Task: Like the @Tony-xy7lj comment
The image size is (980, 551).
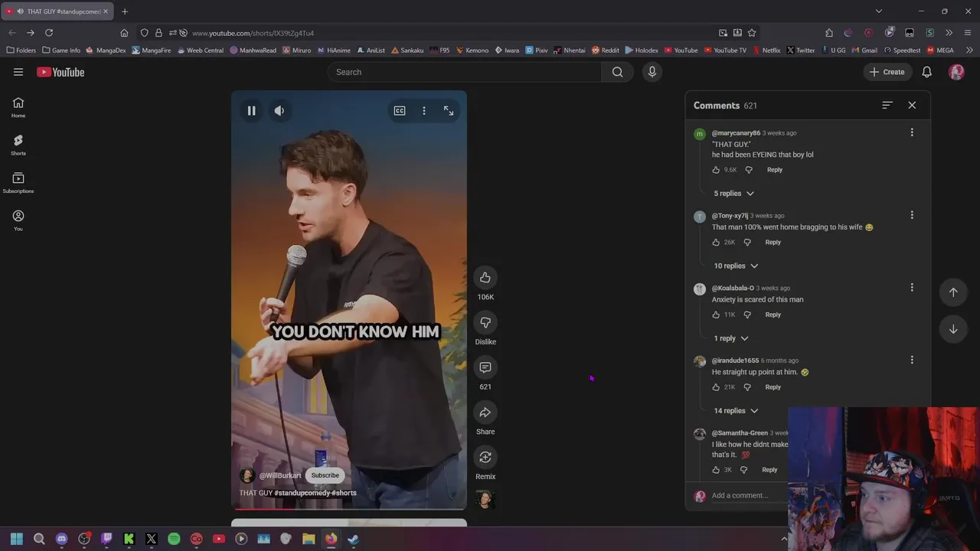Action: (717, 243)
